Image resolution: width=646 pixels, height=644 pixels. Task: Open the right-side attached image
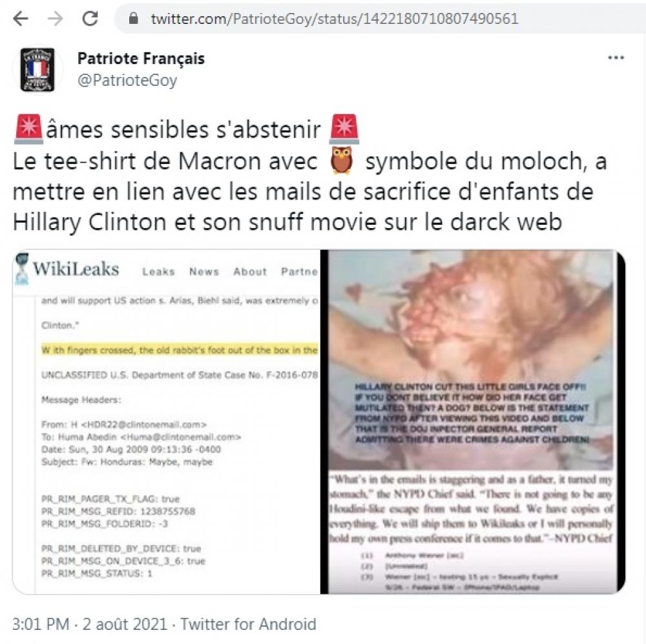click(x=473, y=422)
